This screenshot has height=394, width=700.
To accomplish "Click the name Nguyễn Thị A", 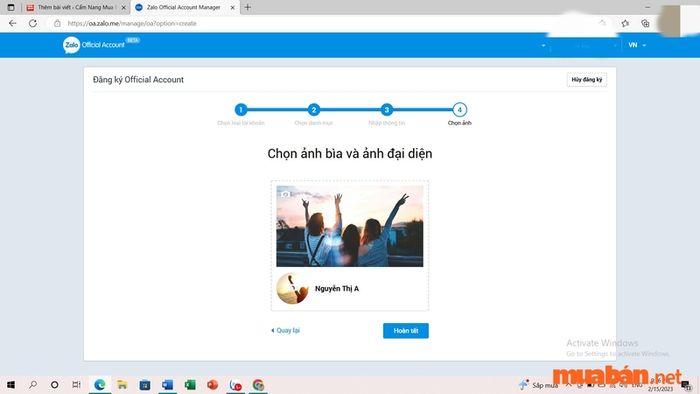I will tap(337, 289).
